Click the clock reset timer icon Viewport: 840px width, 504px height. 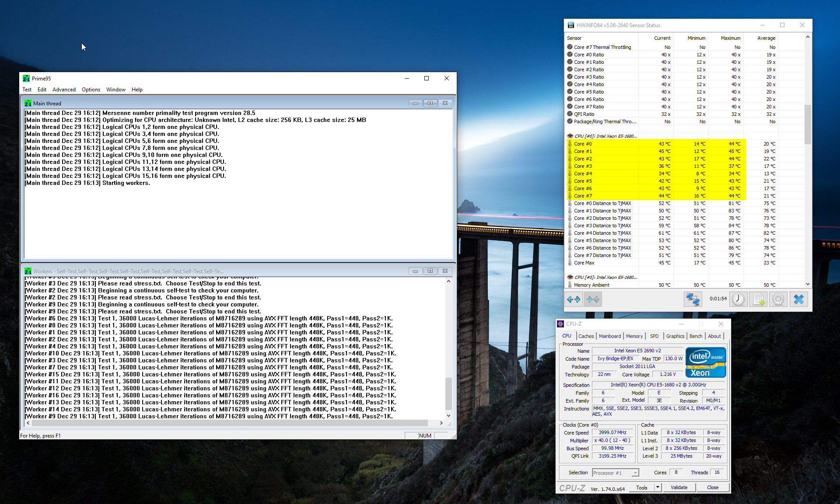pyautogui.click(x=738, y=299)
